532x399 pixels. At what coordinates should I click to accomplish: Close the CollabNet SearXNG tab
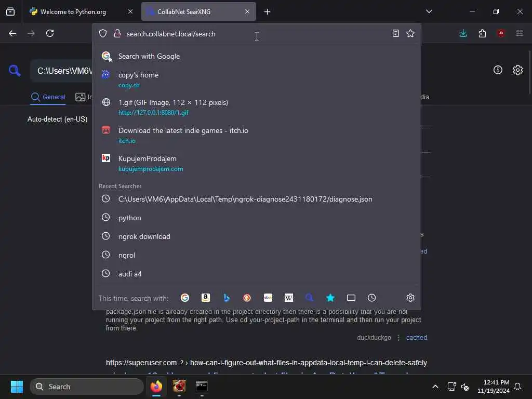(x=247, y=12)
